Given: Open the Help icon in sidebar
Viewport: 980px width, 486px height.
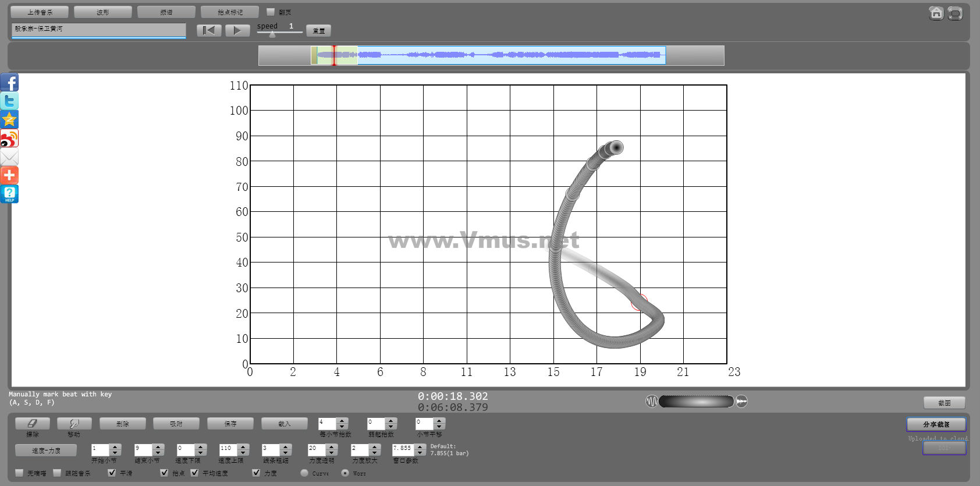Looking at the screenshot, I should click(x=9, y=194).
